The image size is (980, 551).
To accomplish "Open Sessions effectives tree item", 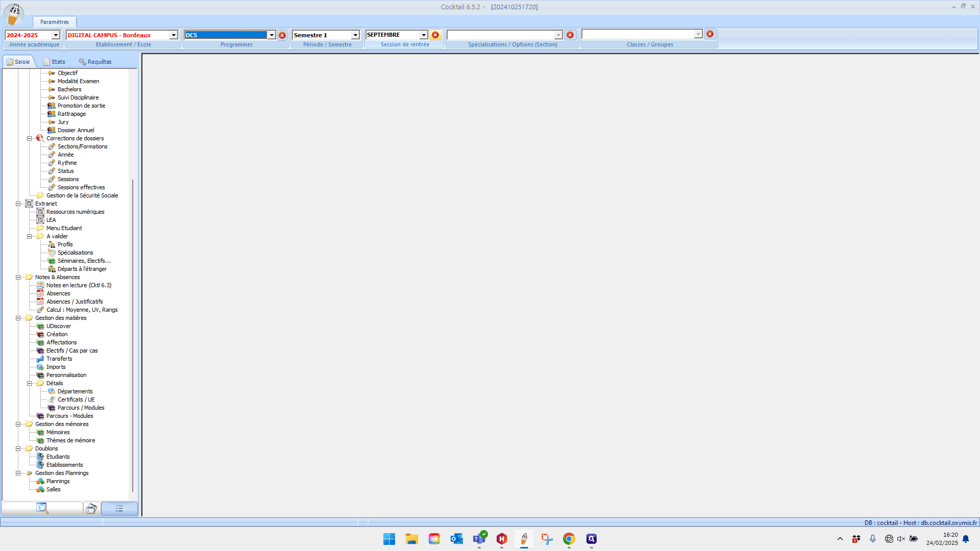I will (81, 187).
